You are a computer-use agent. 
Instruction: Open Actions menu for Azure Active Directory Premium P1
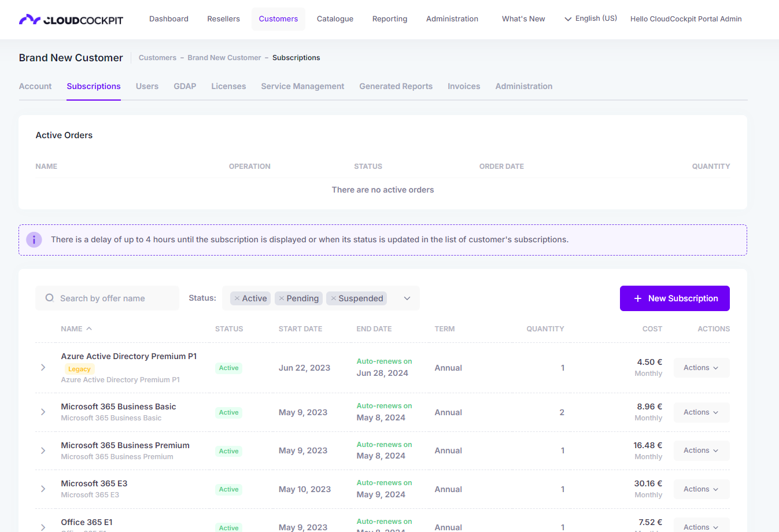click(702, 368)
